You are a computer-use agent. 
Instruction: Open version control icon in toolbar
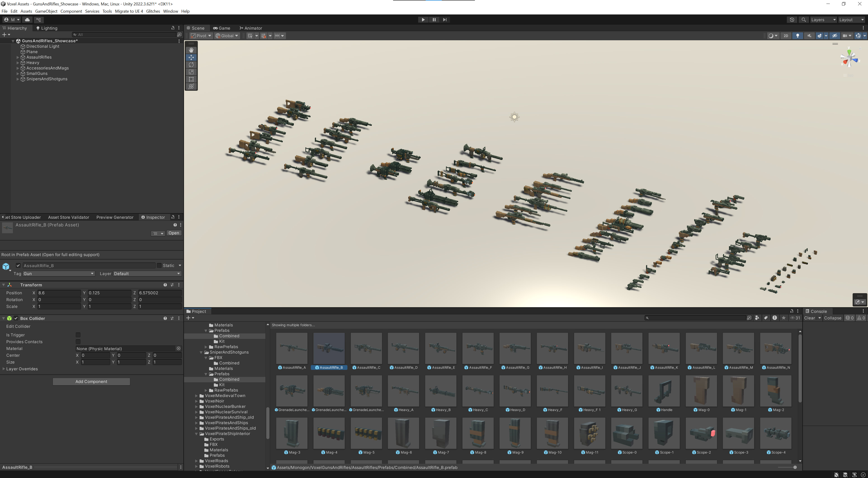(39, 19)
